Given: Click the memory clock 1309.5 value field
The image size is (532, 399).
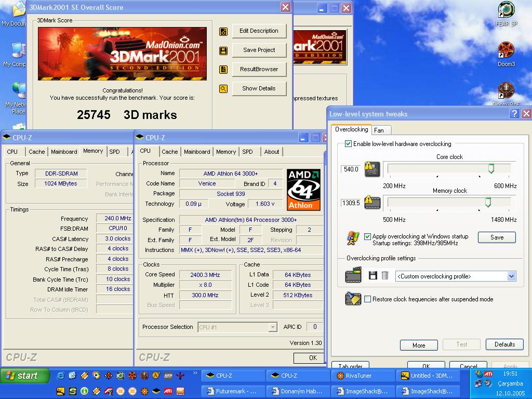Looking at the screenshot, I should click(x=351, y=203).
